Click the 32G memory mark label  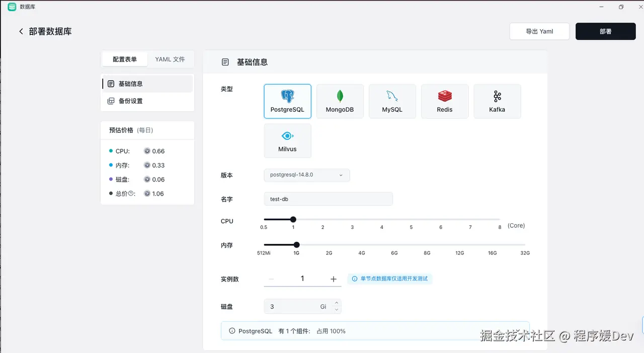pos(525,253)
